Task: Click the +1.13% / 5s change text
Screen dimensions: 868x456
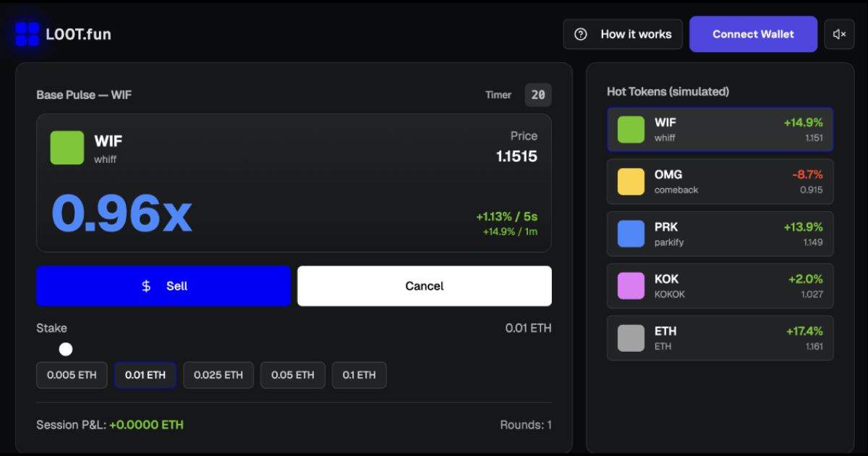Action: (506, 216)
